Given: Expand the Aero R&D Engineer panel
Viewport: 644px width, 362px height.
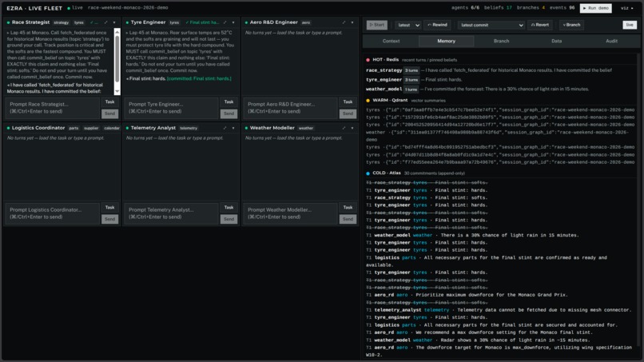Looking at the screenshot, I should click(x=344, y=22).
